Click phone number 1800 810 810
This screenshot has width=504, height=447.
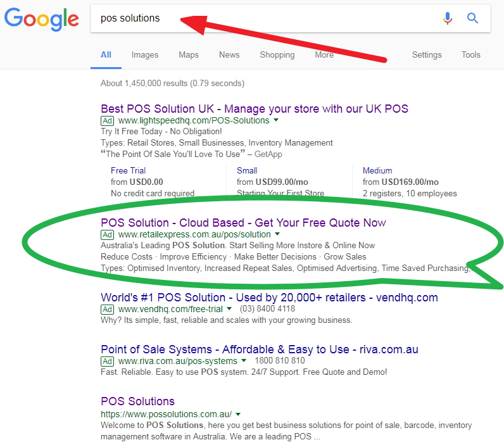[280, 361]
